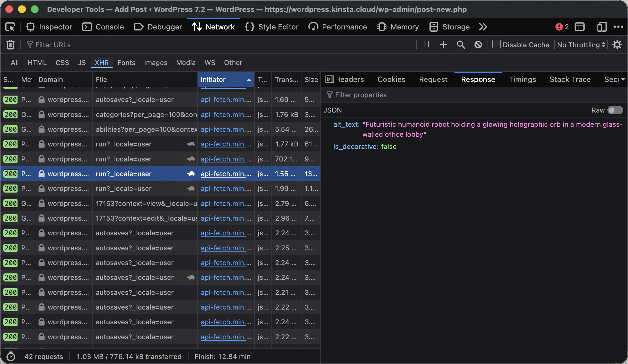Image resolution: width=628 pixels, height=364 pixels.
Task: Switch to the Console tab
Action: click(103, 27)
